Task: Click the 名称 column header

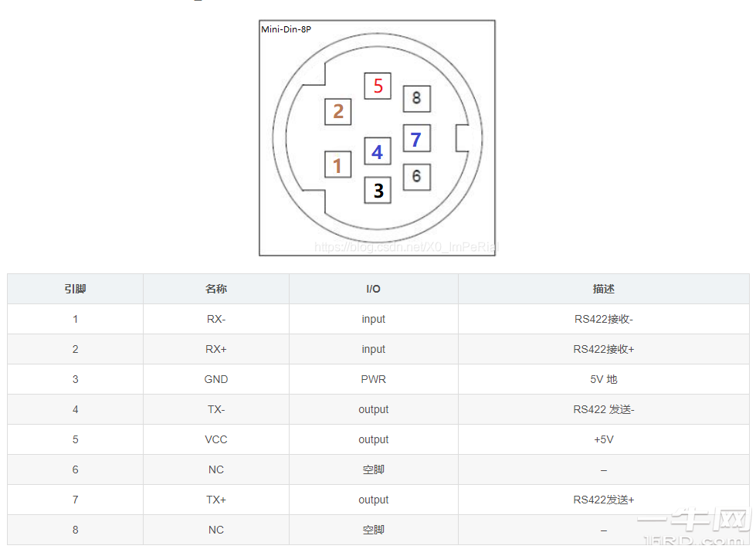Action: point(216,289)
